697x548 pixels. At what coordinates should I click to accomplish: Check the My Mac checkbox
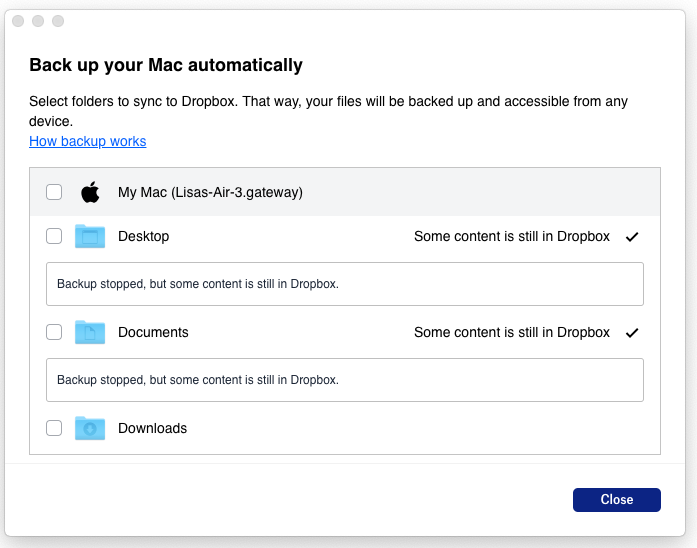click(x=54, y=192)
